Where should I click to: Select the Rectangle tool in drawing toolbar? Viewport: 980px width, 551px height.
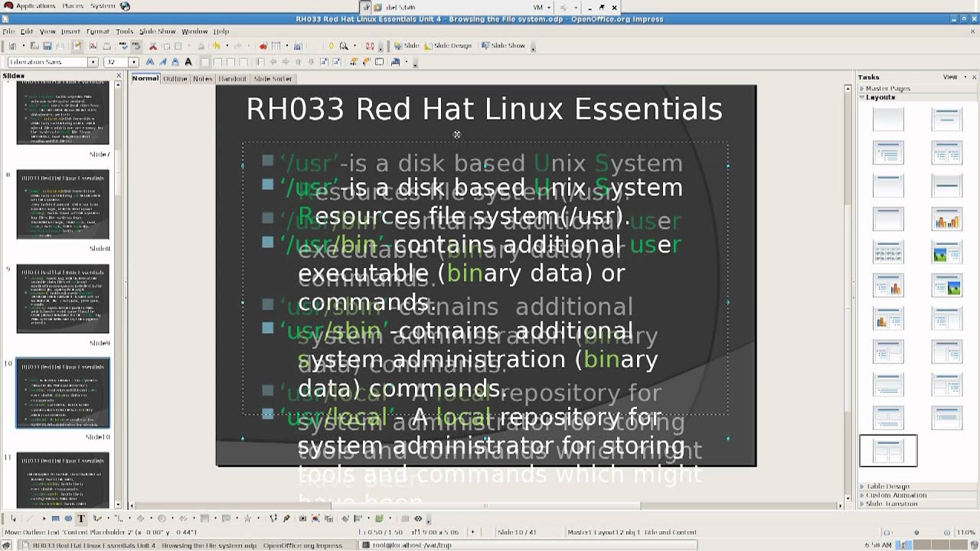pyautogui.click(x=56, y=519)
